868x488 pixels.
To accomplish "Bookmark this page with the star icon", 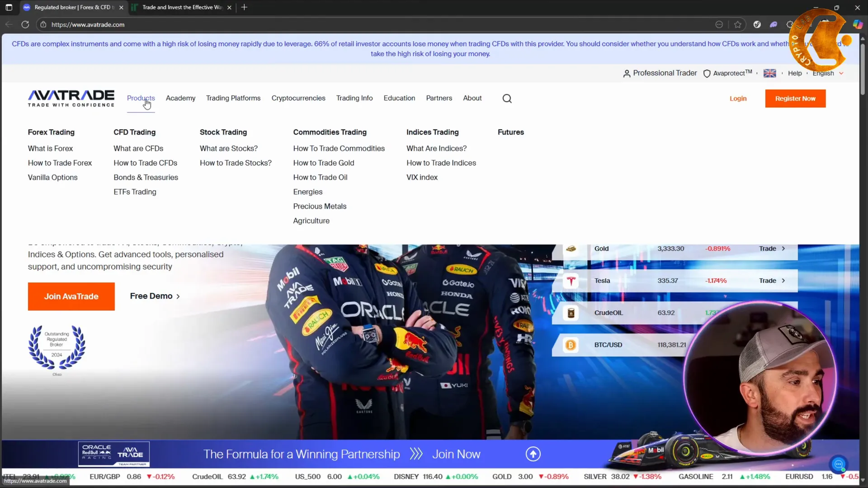I will click(x=738, y=24).
